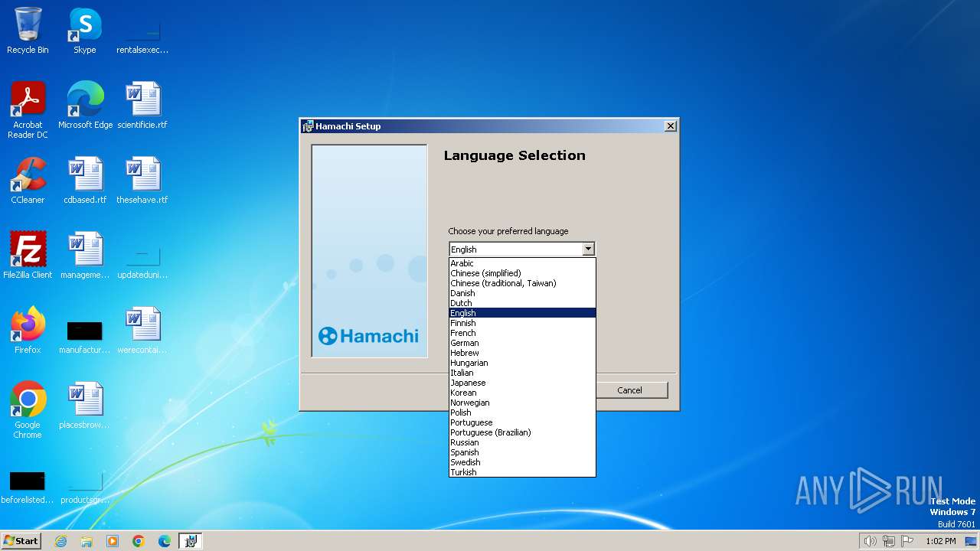Open the Windows Start menu

tap(21, 541)
